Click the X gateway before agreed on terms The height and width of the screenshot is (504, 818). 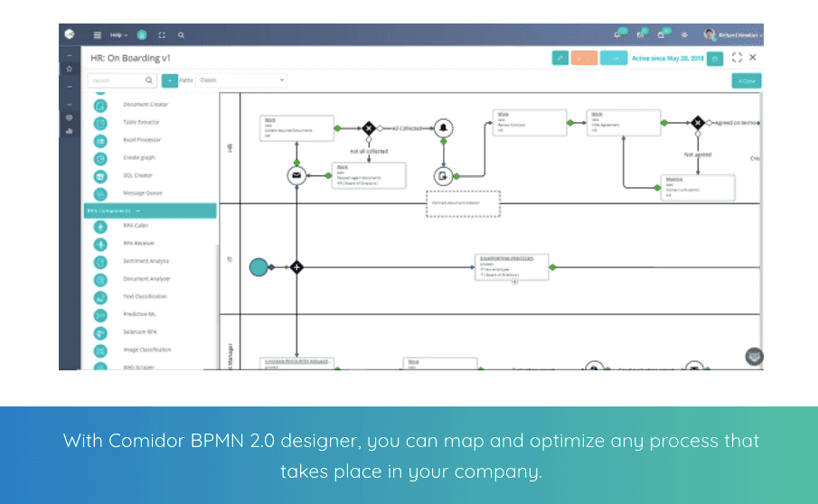[x=698, y=123]
